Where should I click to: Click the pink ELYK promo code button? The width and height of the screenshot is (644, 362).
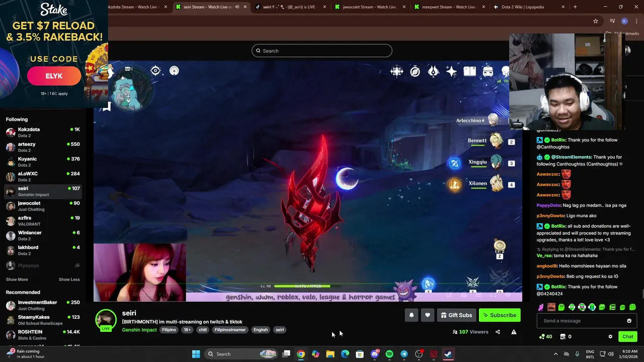(x=54, y=76)
